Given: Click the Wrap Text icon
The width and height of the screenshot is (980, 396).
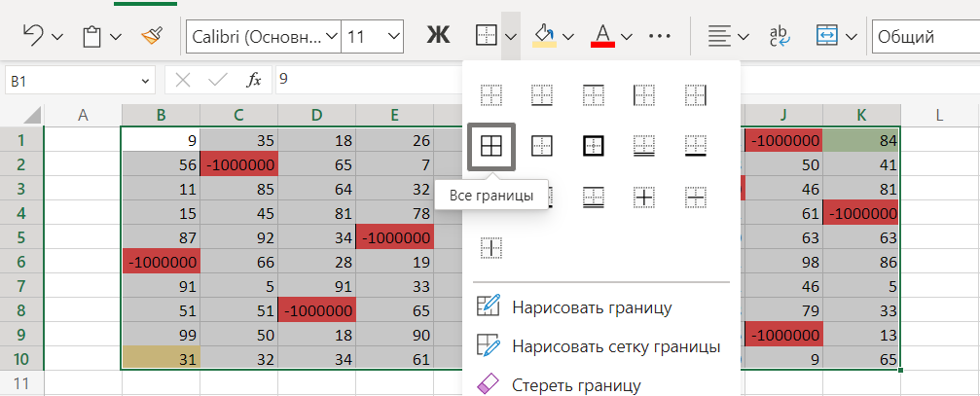Looking at the screenshot, I should (780, 37).
